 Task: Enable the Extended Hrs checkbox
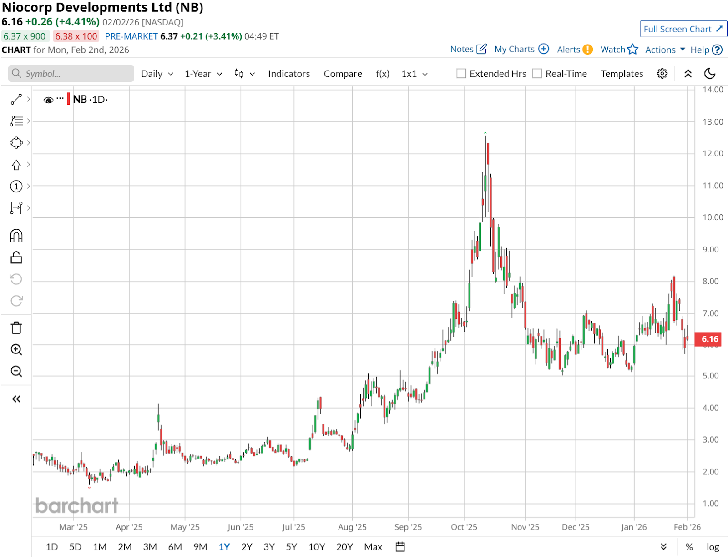pyautogui.click(x=461, y=74)
